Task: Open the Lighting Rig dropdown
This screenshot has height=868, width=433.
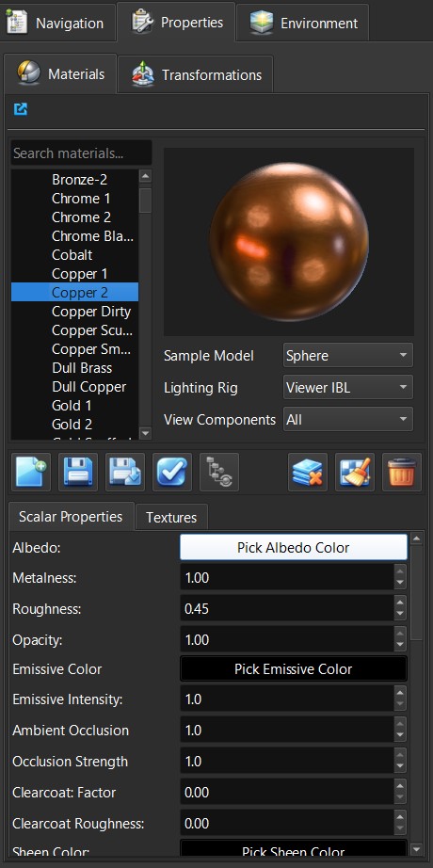Action: (x=347, y=388)
